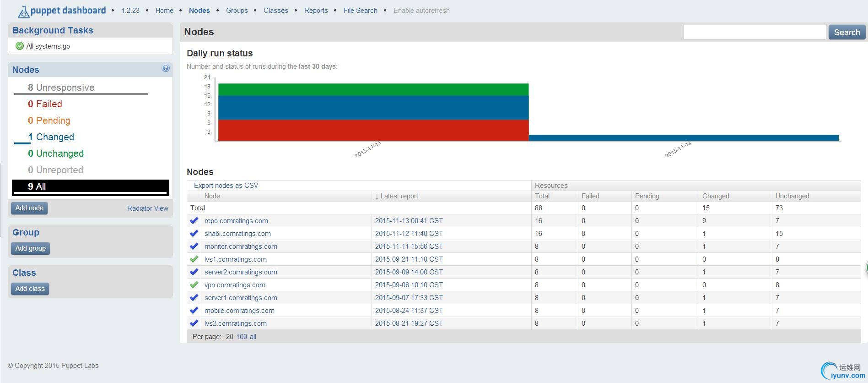868x383 pixels.
Task: Click the Node column header
Action: tap(212, 196)
